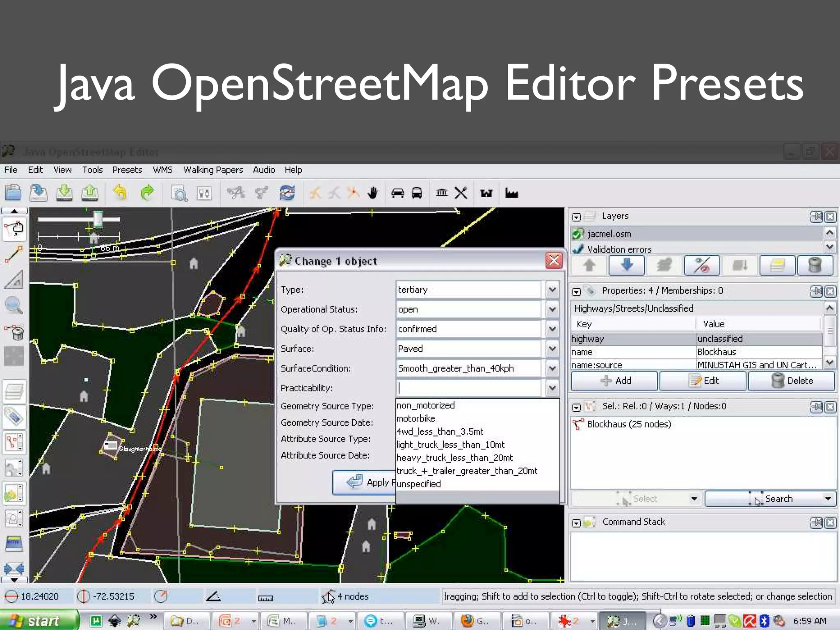Choose heavy_truck_less_than_20mt option
The image size is (840, 630).
pos(477,458)
